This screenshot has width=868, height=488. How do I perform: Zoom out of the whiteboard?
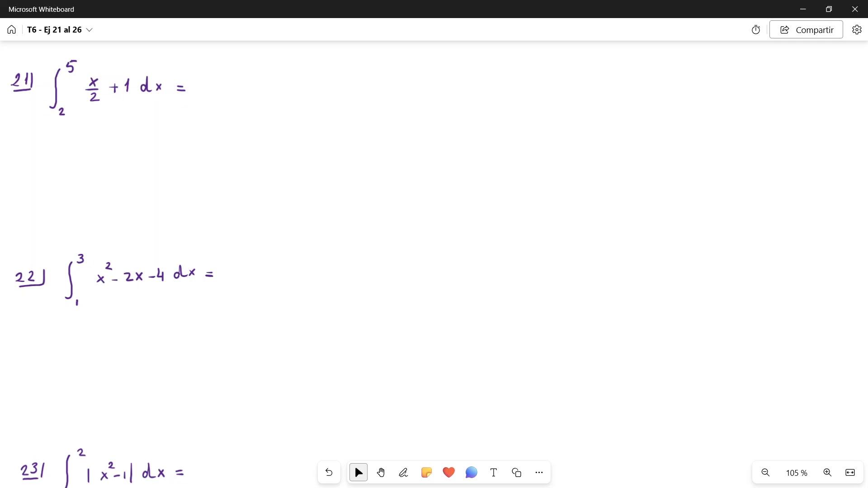765,473
